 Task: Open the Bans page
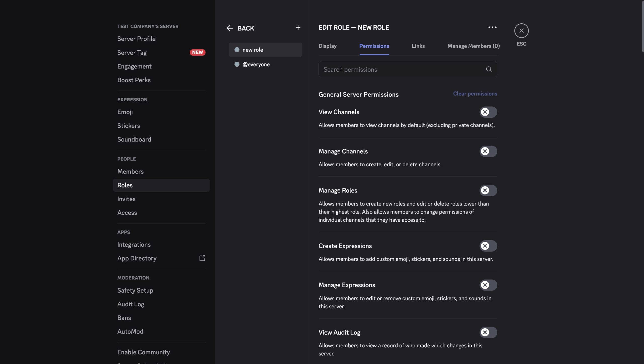point(161,317)
